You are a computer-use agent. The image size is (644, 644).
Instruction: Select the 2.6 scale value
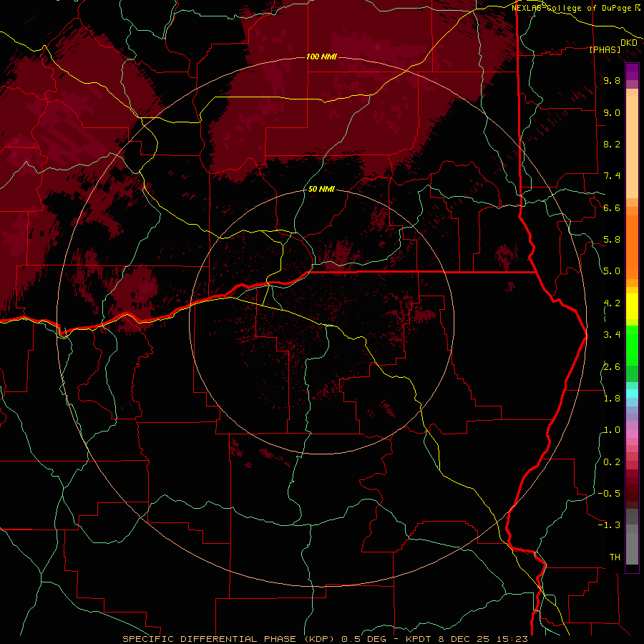pyautogui.click(x=612, y=367)
